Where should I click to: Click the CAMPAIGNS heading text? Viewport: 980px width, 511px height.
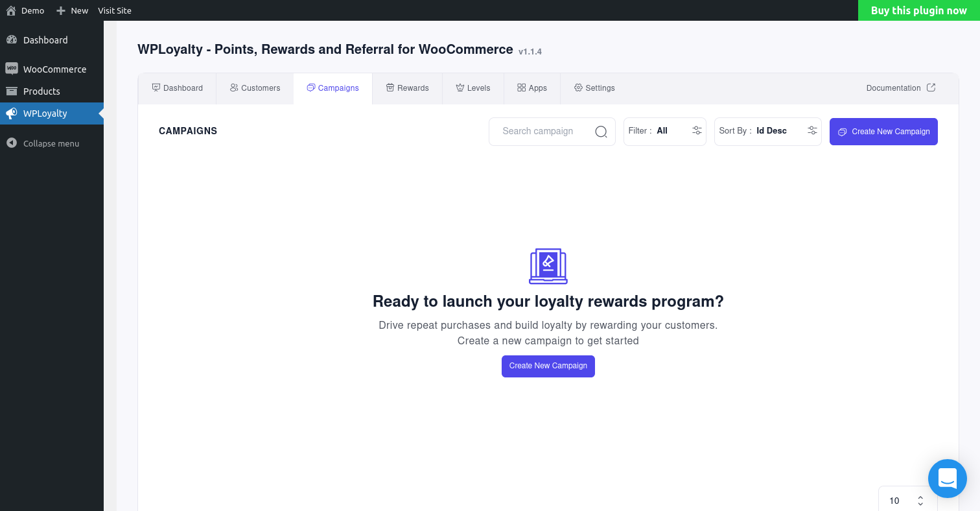pos(188,131)
